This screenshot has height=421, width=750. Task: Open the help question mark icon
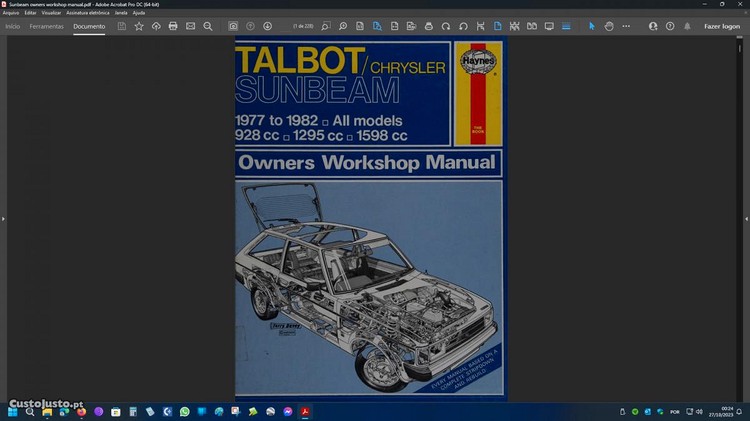pos(670,26)
